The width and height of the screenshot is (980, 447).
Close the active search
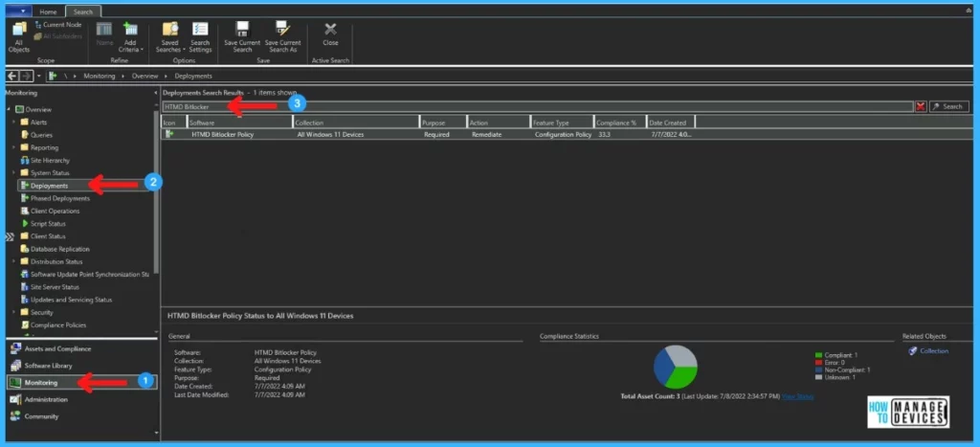pos(330,34)
